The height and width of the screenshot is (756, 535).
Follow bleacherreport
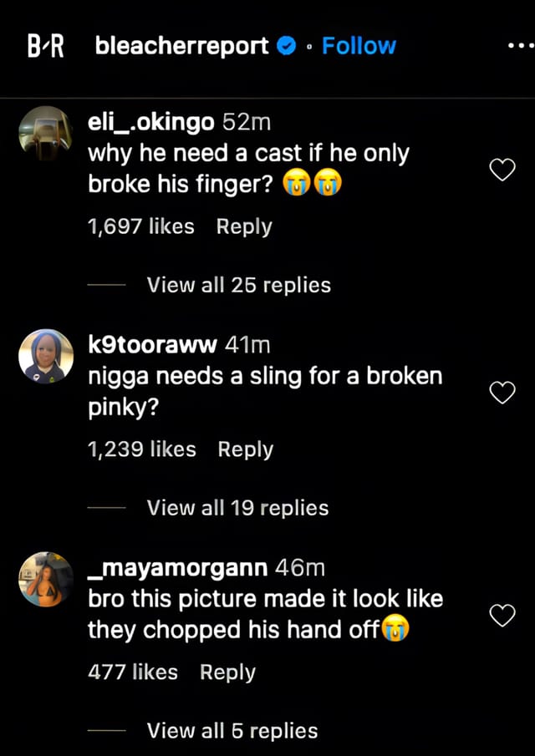pos(359,46)
